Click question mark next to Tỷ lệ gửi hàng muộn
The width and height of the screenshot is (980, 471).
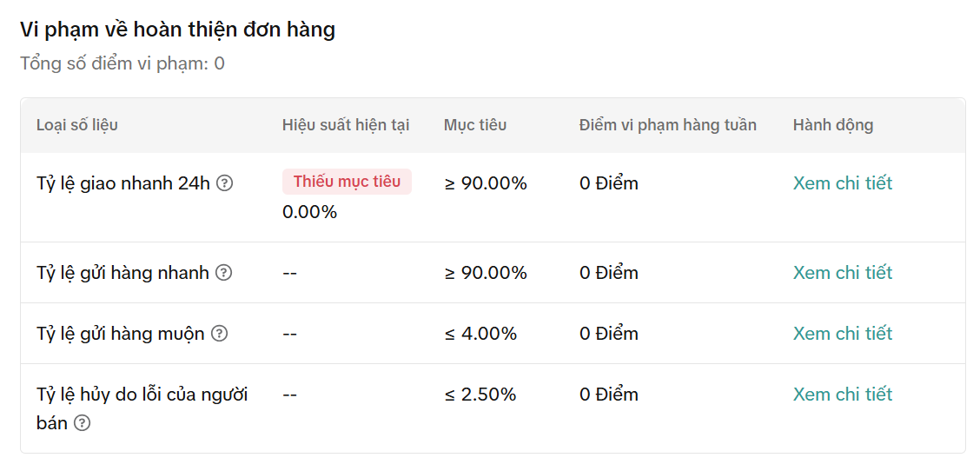click(220, 334)
